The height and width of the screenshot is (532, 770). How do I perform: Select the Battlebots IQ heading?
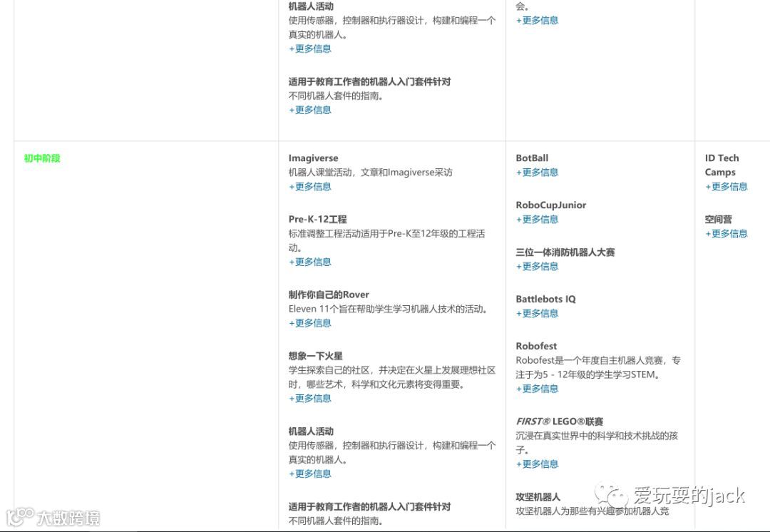tap(545, 299)
